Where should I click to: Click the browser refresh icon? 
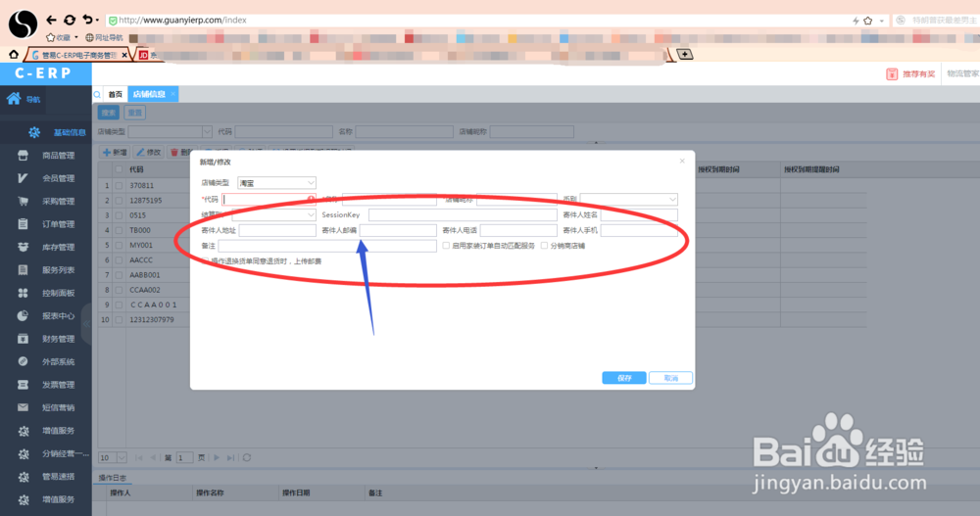tap(70, 20)
